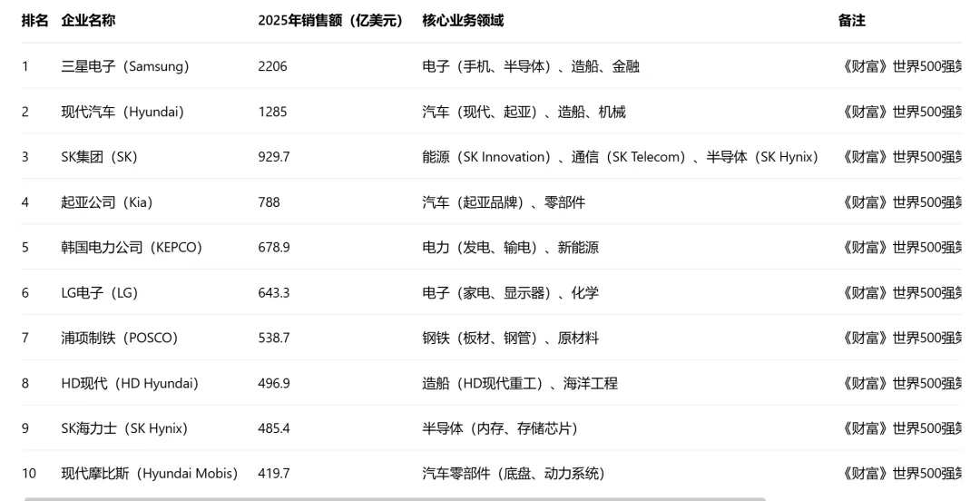Click sales value 1285
Screen dimensions: 980x501
(272, 112)
